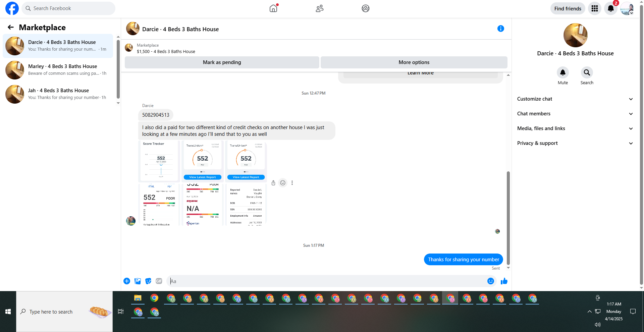
Task: Click the chat list scrollbar
Action: (118, 69)
